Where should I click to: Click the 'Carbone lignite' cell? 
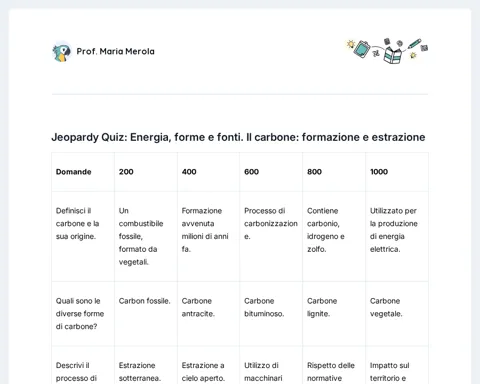334,314
